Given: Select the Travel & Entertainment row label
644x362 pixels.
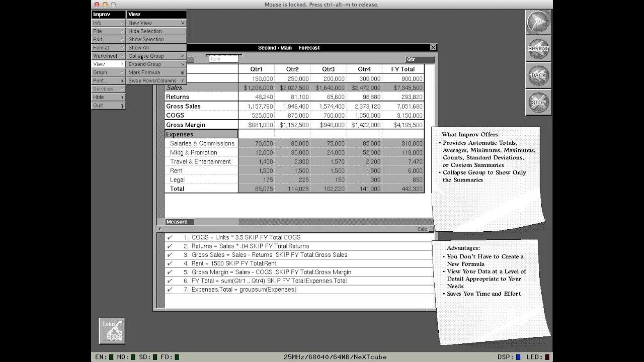Looking at the screenshot, I should (201, 161).
